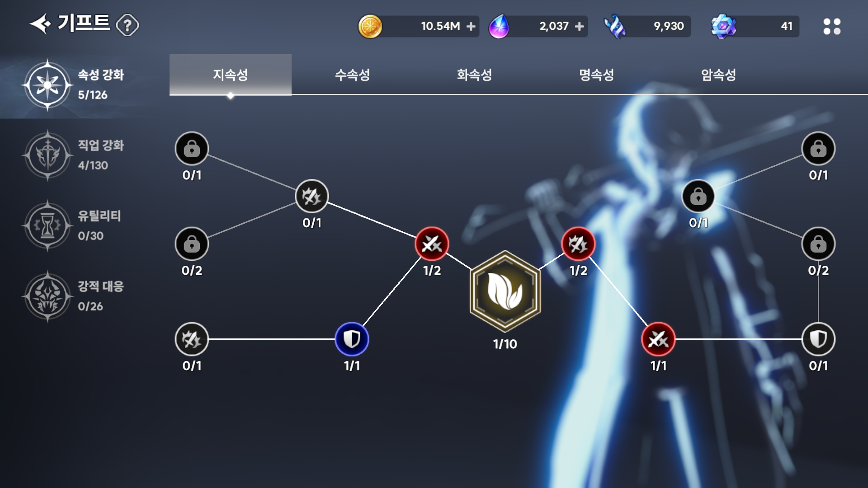The height and width of the screenshot is (488, 868).
Task: Switch to the 암속성 tab
Action: click(x=718, y=75)
